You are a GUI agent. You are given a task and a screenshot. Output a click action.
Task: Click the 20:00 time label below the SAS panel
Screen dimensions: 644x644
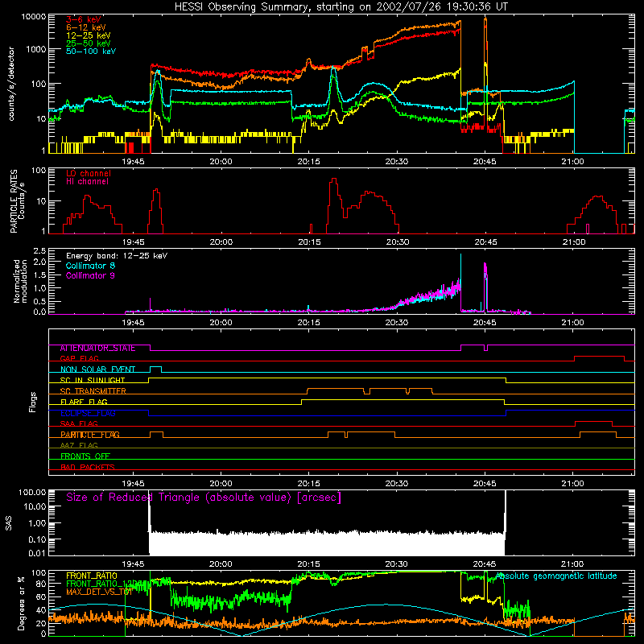(221, 564)
